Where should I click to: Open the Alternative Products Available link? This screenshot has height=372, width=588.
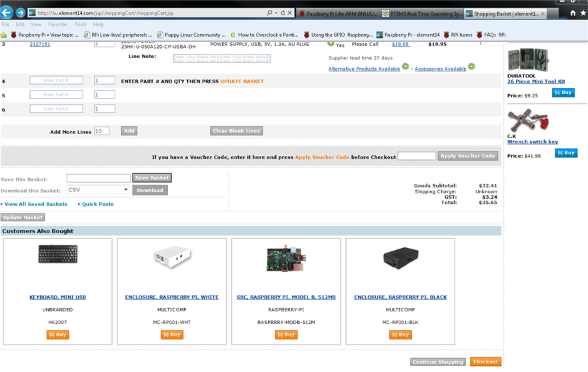[x=364, y=69]
